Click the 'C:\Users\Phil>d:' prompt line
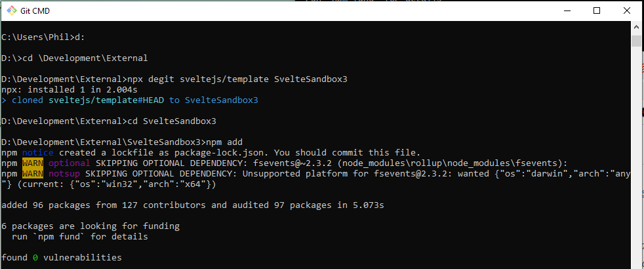Viewport: 644px width, 269px height. pos(43,37)
